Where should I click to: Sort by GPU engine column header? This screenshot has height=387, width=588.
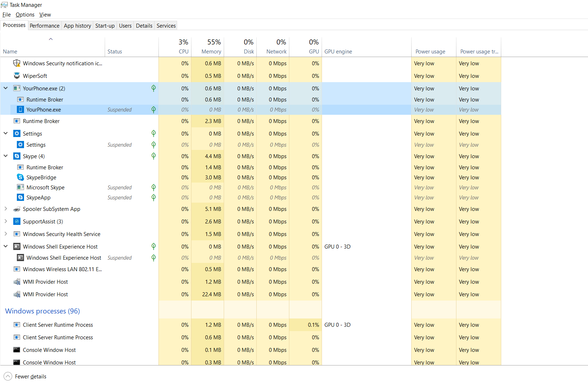(366, 47)
